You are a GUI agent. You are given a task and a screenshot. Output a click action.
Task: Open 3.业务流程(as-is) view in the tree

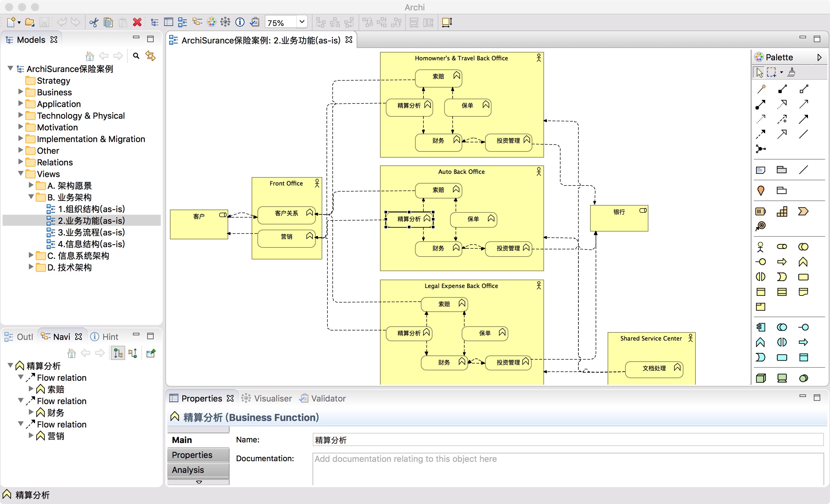point(91,232)
